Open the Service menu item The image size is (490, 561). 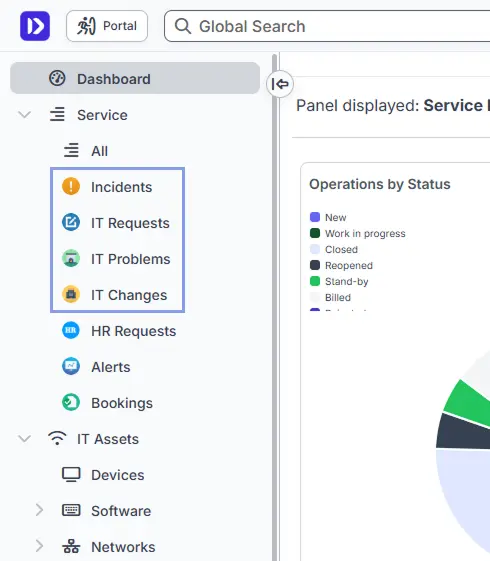click(102, 115)
